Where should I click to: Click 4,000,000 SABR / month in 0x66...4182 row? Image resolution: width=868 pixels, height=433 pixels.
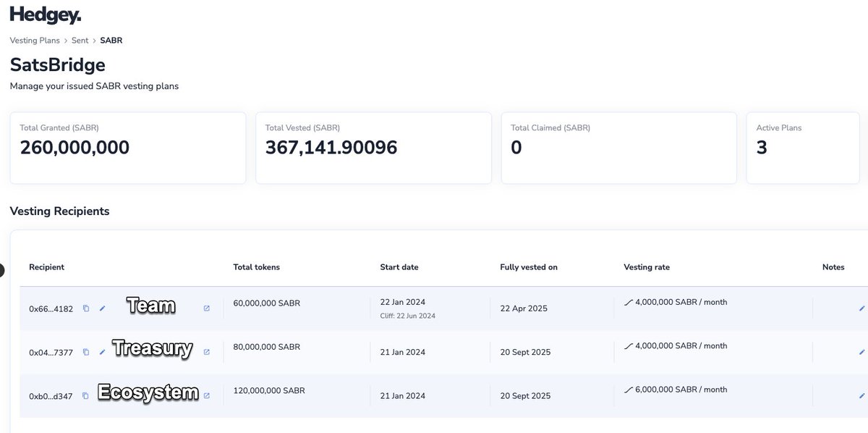click(x=681, y=303)
